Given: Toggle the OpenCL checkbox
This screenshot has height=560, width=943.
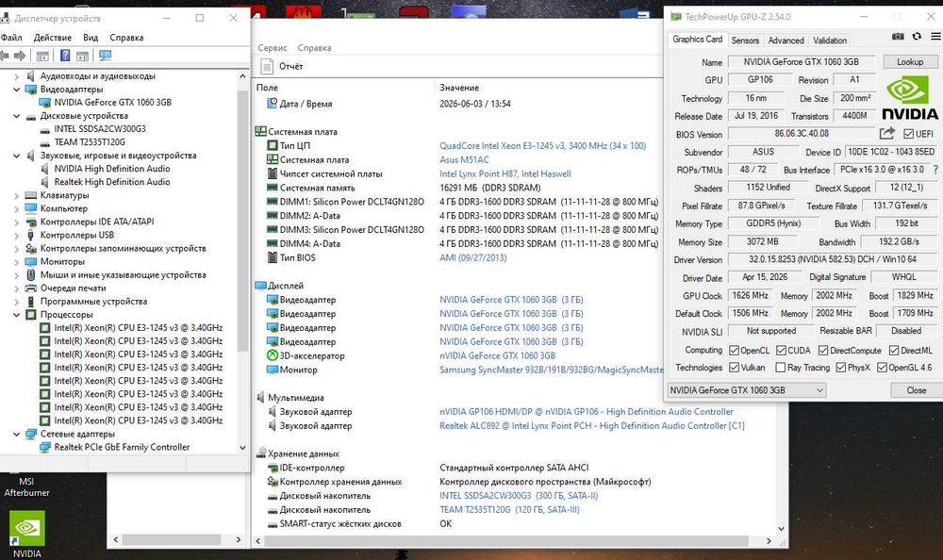Looking at the screenshot, I should point(734,350).
